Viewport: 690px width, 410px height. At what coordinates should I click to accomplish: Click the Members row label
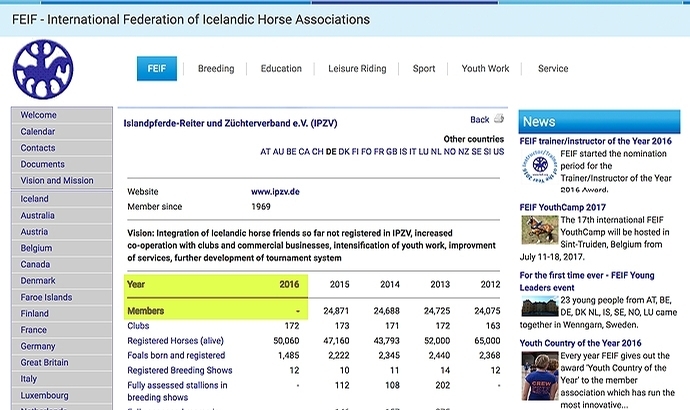(x=145, y=311)
